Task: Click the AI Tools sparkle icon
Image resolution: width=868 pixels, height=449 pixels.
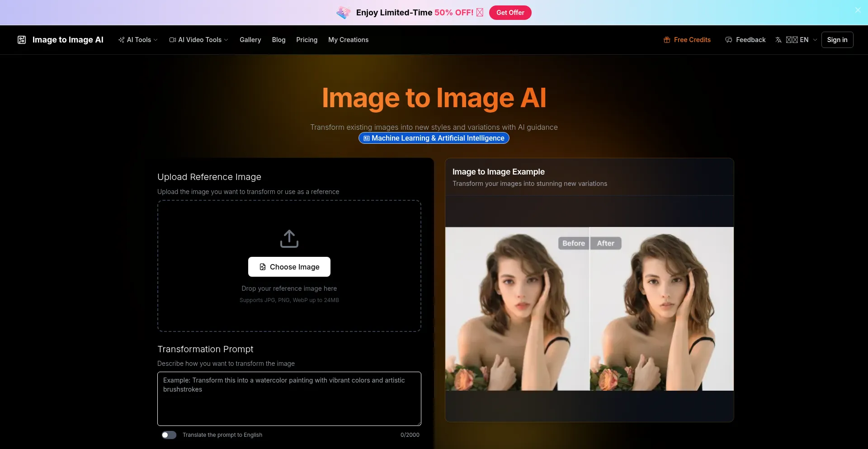Action: (x=121, y=40)
